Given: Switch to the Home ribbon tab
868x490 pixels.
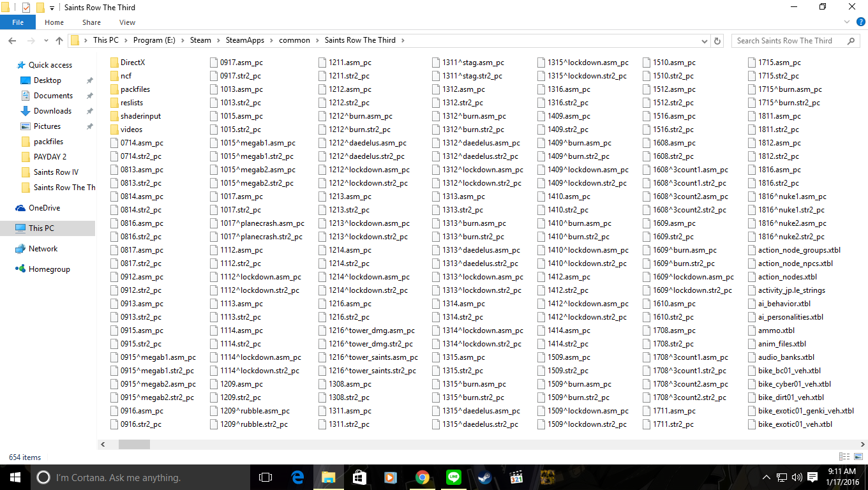Looking at the screenshot, I should [x=54, y=22].
